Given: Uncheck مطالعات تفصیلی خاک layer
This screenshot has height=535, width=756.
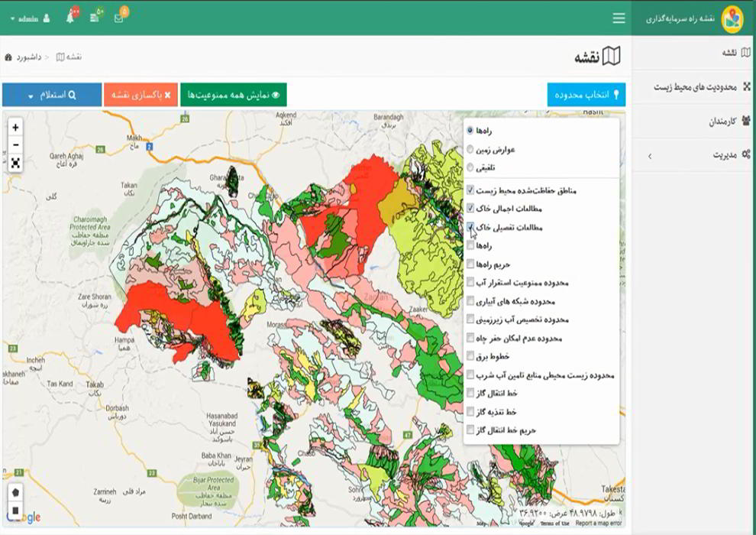Looking at the screenshot, I should click(x=470, y=227).
